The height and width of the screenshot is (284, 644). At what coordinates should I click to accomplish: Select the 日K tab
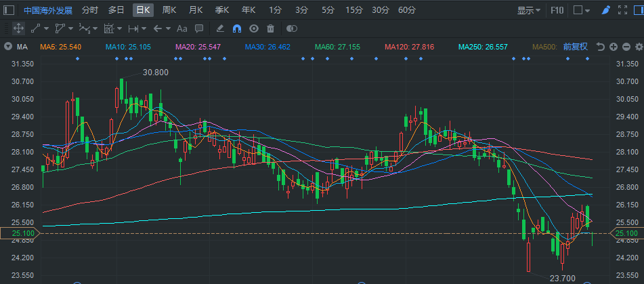tap(143, 10)
